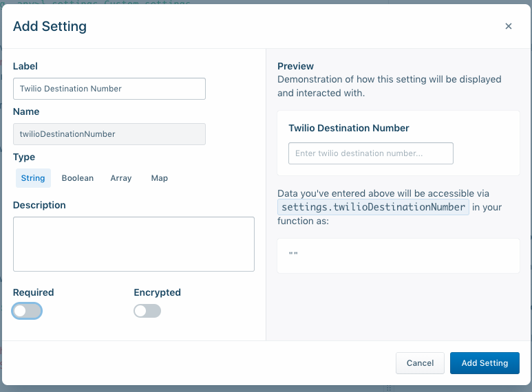The width and height of the screenshot is (532, 392).
Task: Close the Add Setting dialog with the X icon
Action: pyautogui.click(x=508, y=26)
